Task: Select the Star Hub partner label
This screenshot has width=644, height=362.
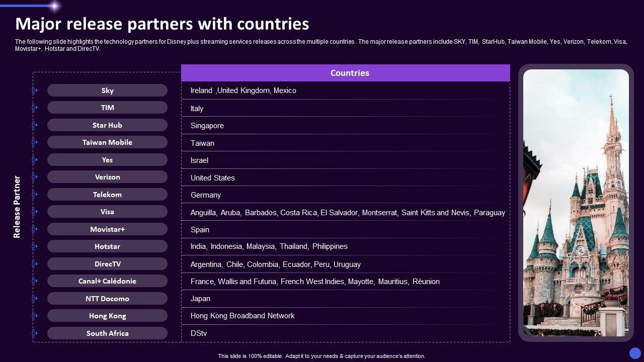Action: point(107,125)
